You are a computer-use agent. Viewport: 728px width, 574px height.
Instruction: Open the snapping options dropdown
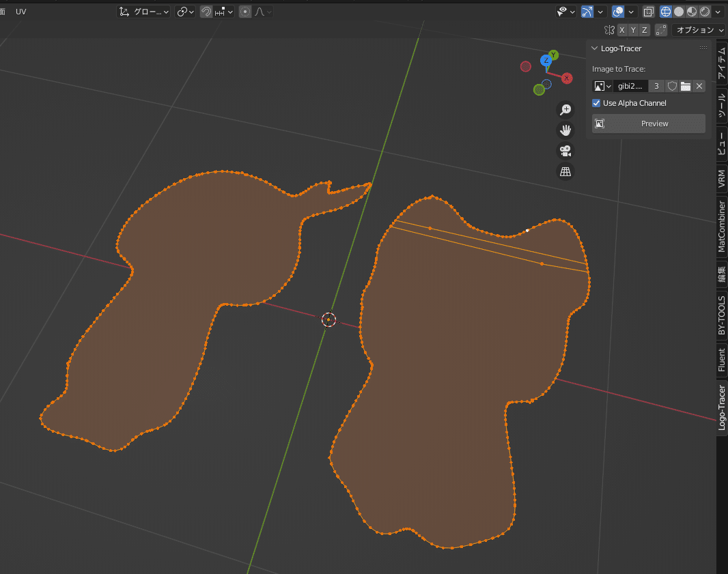(x=224, y=12)
